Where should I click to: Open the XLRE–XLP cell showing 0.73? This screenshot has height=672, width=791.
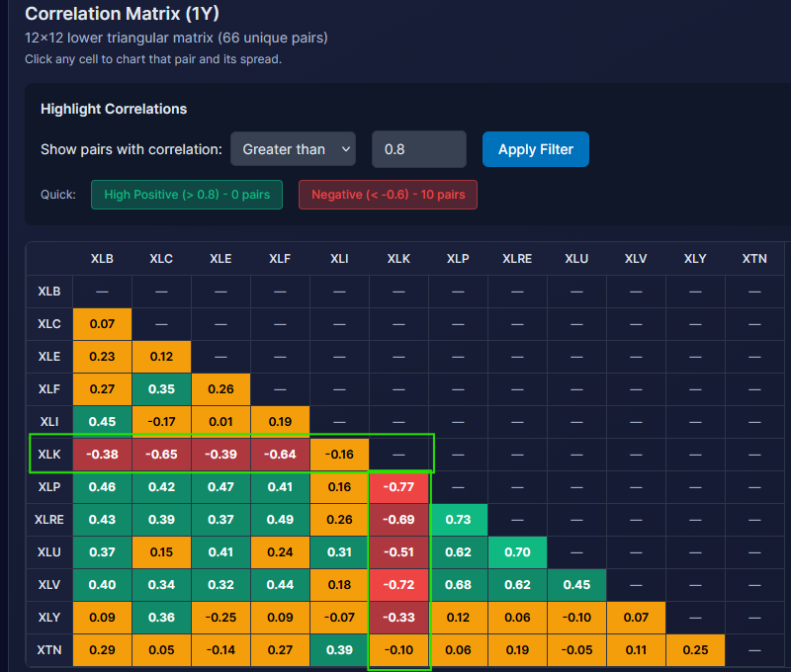458,520
